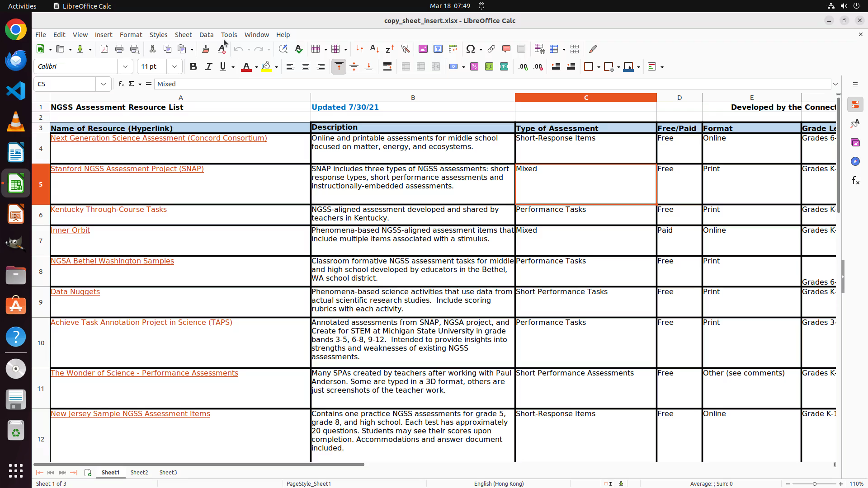Click the formula input field showing Mixed
This screenshot has height=488, width=868.
click(x=492, y=84)
